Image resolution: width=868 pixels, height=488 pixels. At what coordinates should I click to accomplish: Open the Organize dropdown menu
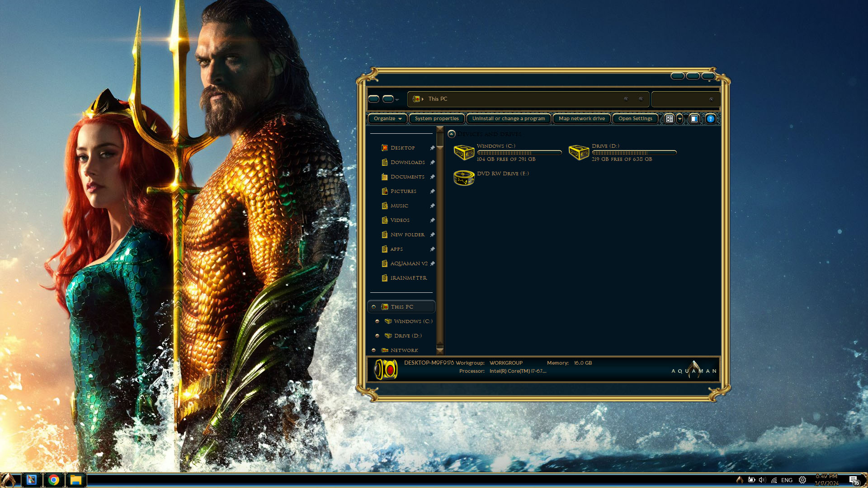point(387,119)
